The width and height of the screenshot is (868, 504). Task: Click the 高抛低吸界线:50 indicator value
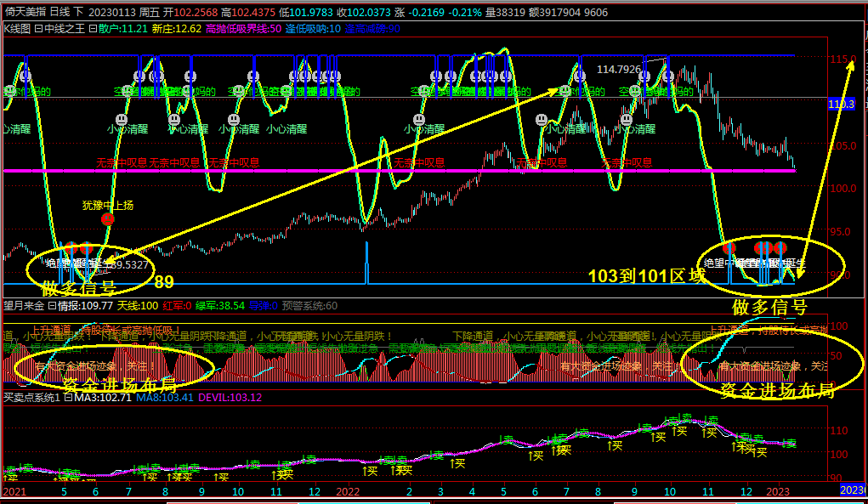click(244, 29)
